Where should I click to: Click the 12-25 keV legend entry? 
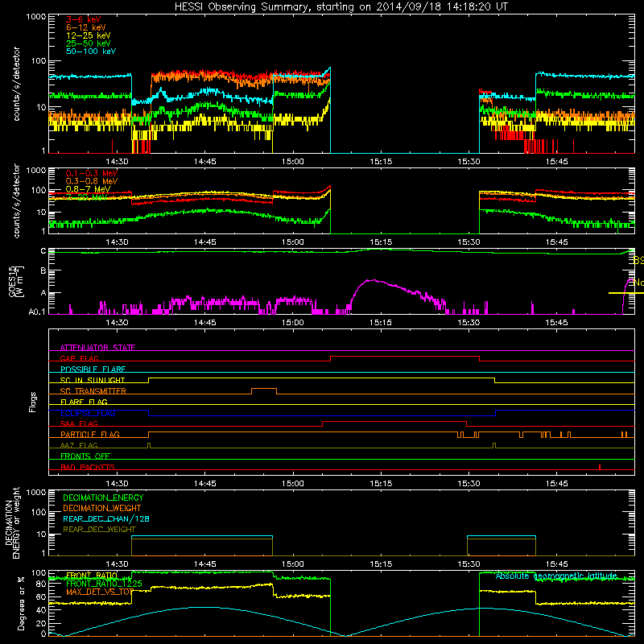pos(88,35)
